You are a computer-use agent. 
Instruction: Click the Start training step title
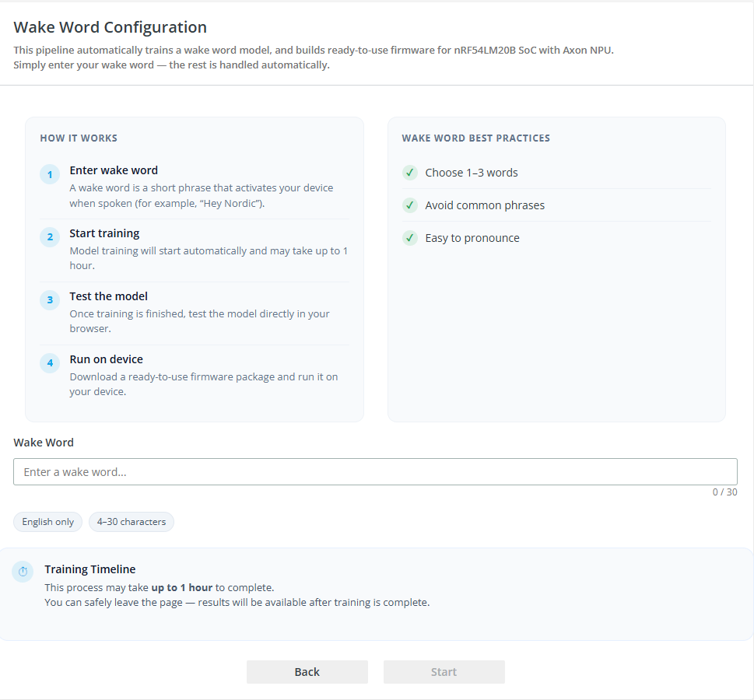(104, 233)
